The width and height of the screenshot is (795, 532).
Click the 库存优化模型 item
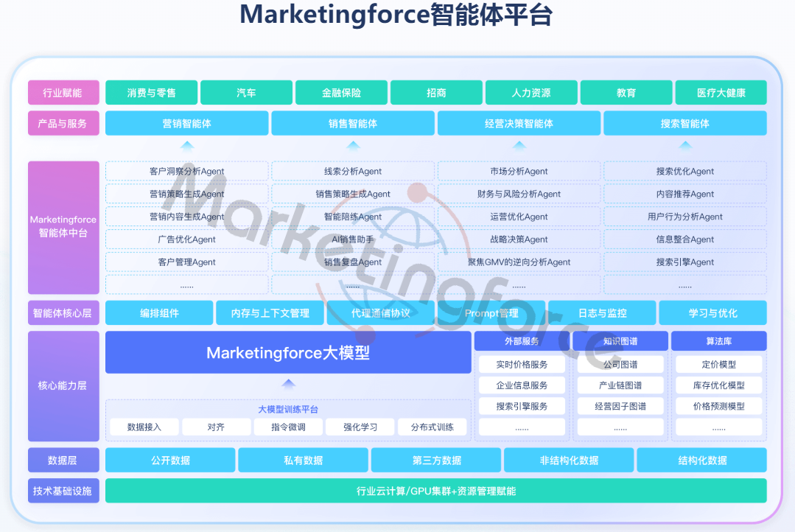pyautogui.click(x=719, y=385)
